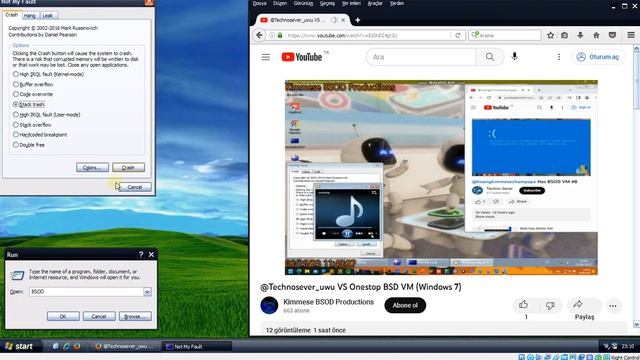The width and height of the screenshot is (640, 360).
Task: Click Cancel in the Run dialog
Action: [99, 316]
